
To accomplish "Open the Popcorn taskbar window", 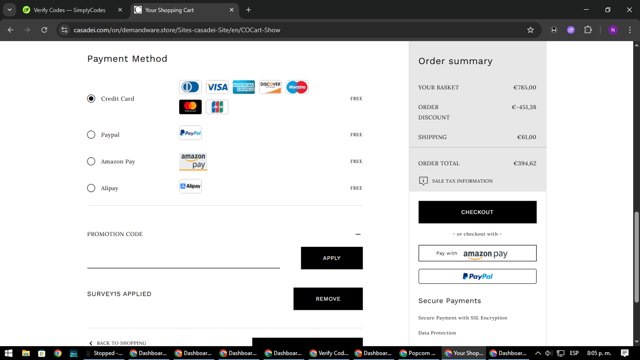I will [x=418, y=353].
